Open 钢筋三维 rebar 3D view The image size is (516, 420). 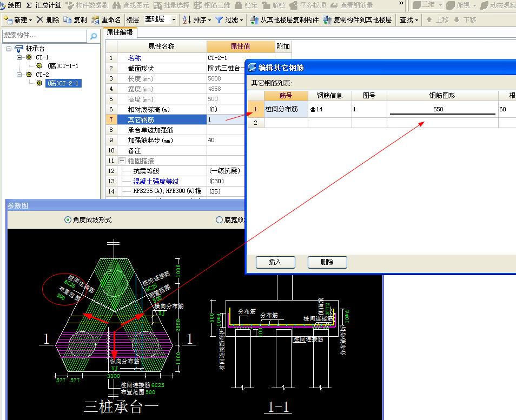[216, 5]
